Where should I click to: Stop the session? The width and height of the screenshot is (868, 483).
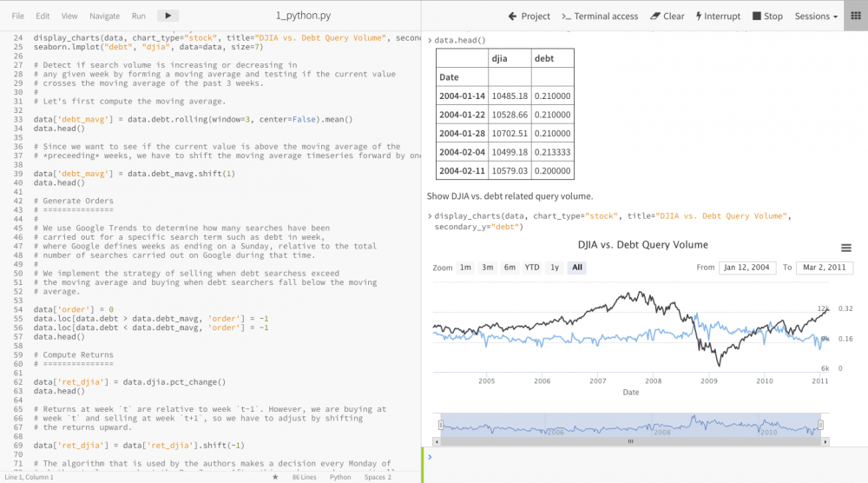click(x=767, y=16)
